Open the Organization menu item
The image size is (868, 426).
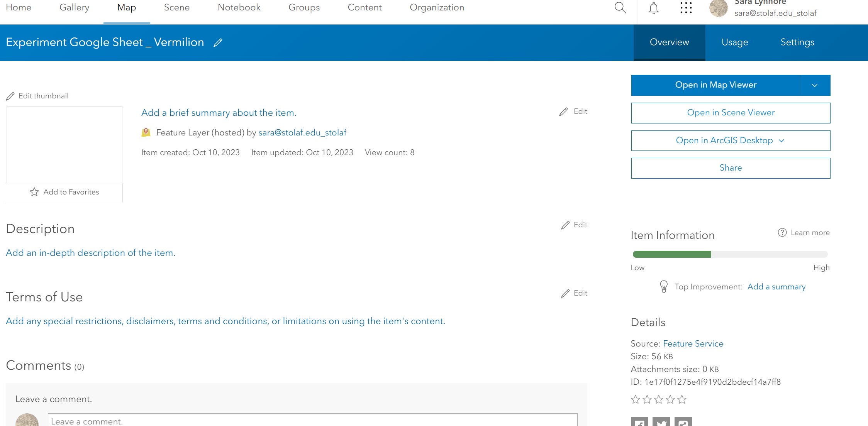tap(437, 8)
